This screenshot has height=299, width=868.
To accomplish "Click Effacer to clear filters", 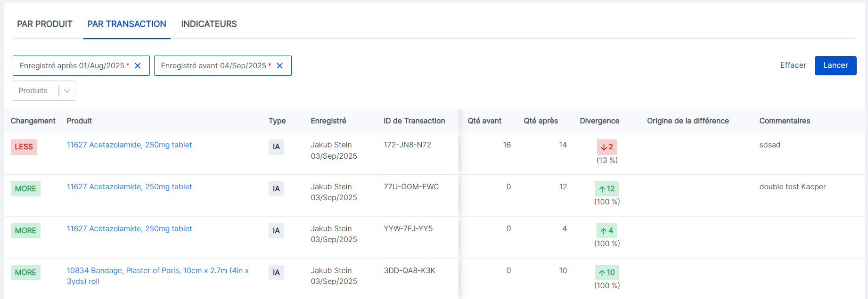I will pyautogui.click(x=793, y=65).
